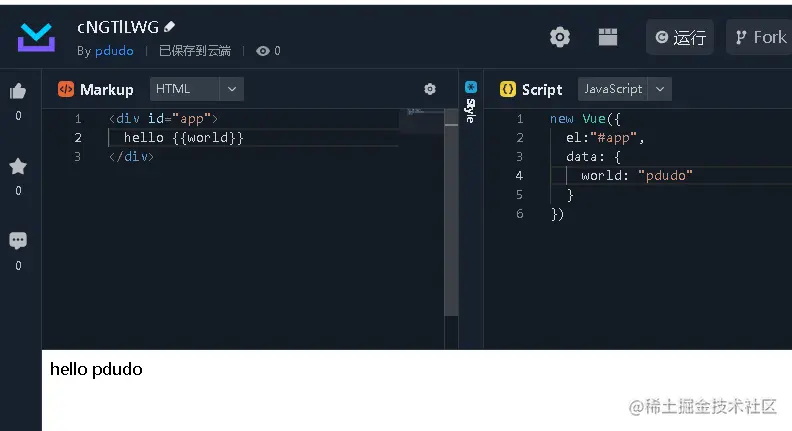Screen dimensions: 792x431
Task: Click the code playground logo icon
Action: 36,37
